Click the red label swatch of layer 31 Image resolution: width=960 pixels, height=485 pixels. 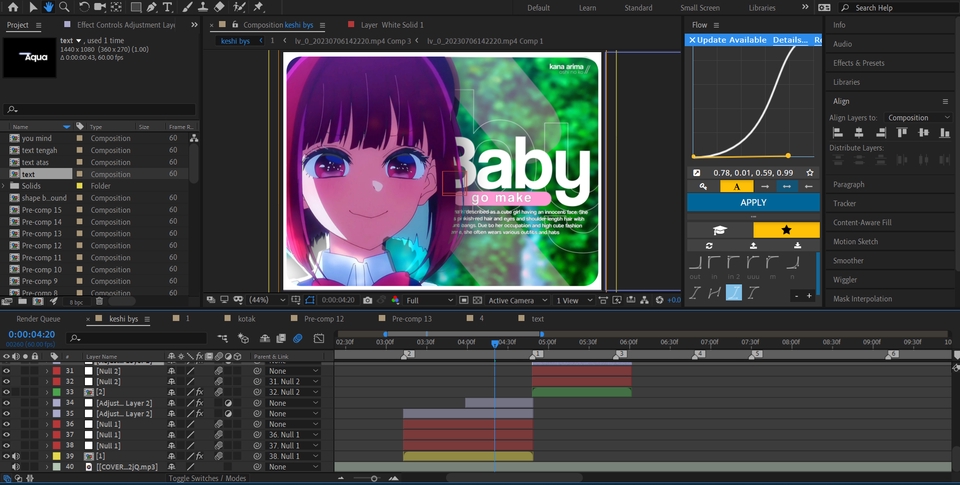(57, 371)
